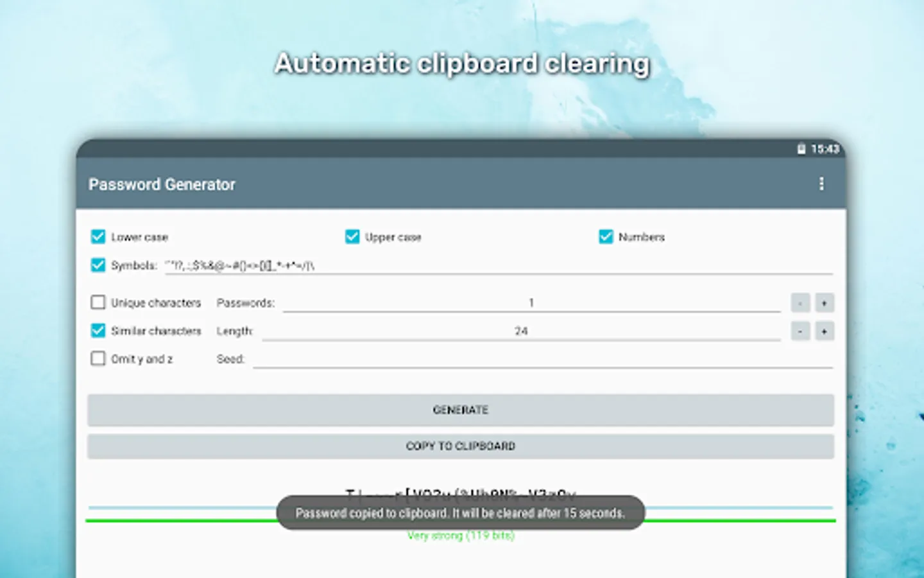This screenshot has width=924, height=578.
Task: Disable the Numbers checkbox
Action: coord(606,237)
